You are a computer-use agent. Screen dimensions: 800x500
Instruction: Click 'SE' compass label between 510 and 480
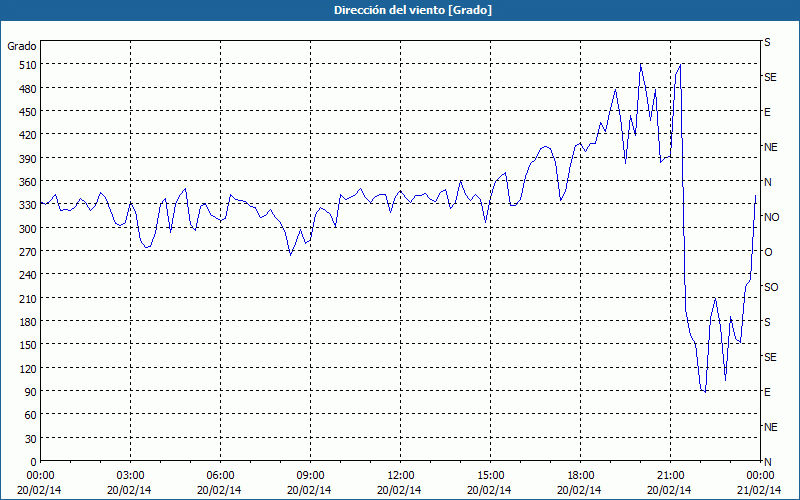770,77
